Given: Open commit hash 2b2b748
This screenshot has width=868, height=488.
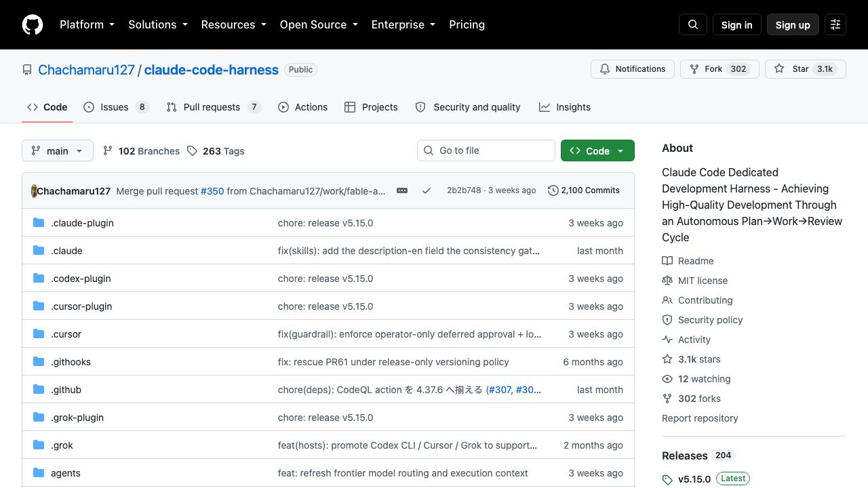Looking at the screenshot, I should pos(464,190).
